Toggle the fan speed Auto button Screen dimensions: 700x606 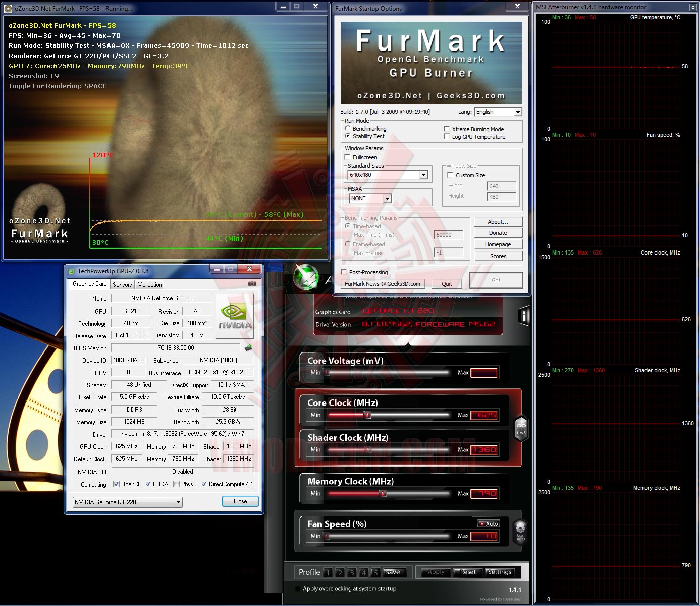(x=489, y=524)
